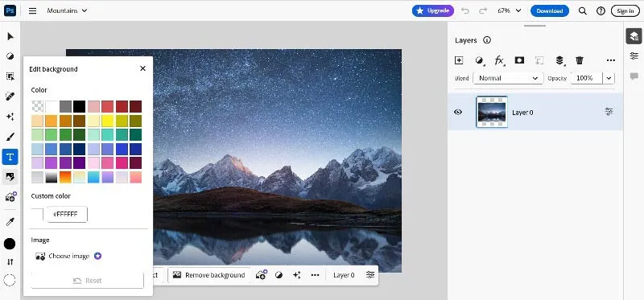644x300 pixels.
Task: Click the custom color hex input field
Action: 67,214
